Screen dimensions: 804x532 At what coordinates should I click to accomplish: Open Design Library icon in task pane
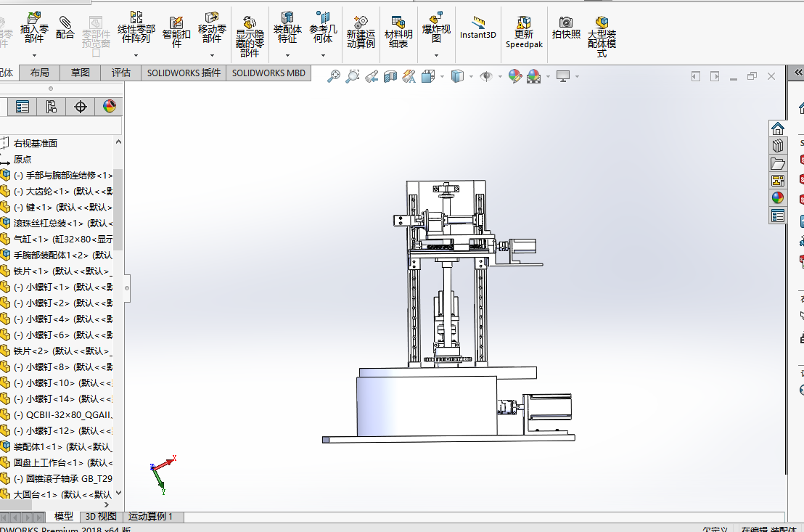tap(778, 146)
